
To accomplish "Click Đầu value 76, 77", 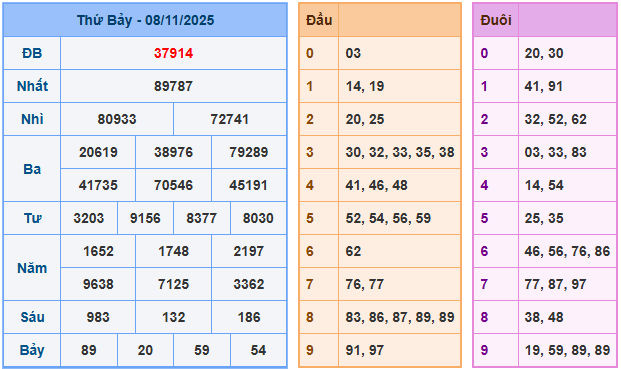I will click(365, 284).
